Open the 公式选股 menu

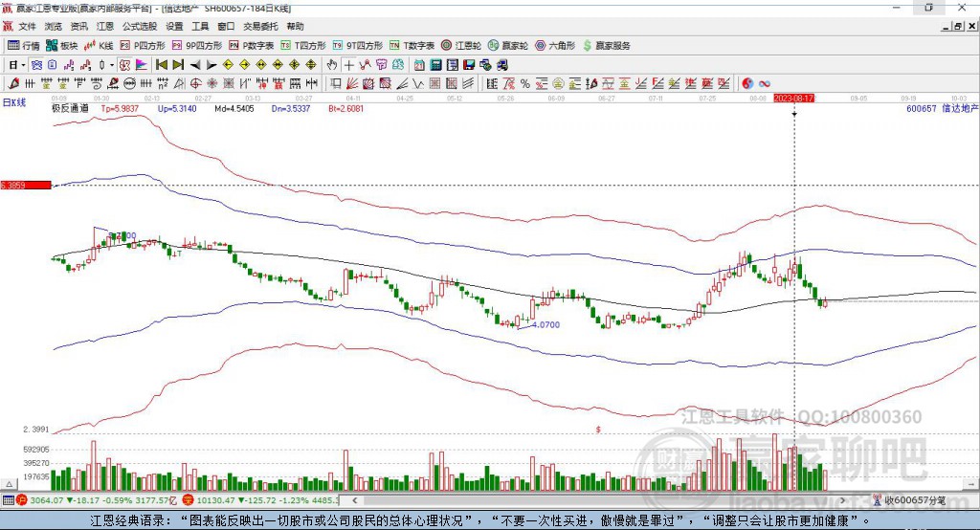point(140,26)
